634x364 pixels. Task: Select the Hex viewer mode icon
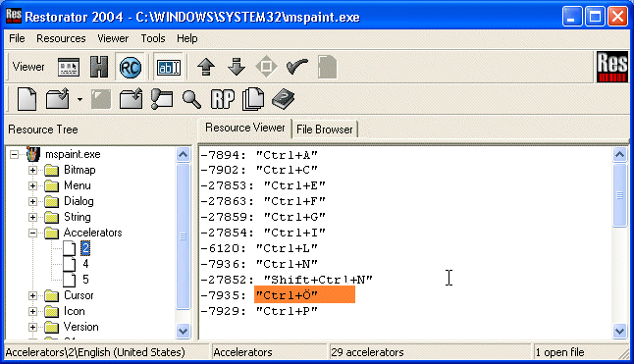(x=99, y=67)
